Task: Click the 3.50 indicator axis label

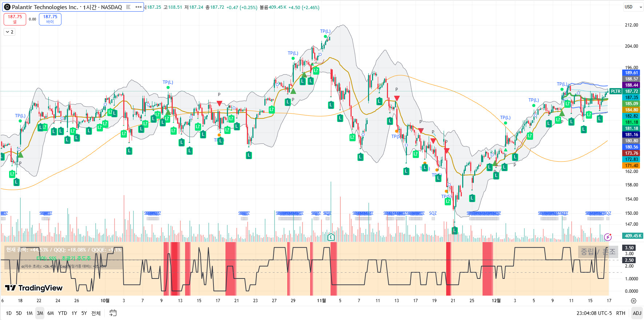Action: coord(629,248)
